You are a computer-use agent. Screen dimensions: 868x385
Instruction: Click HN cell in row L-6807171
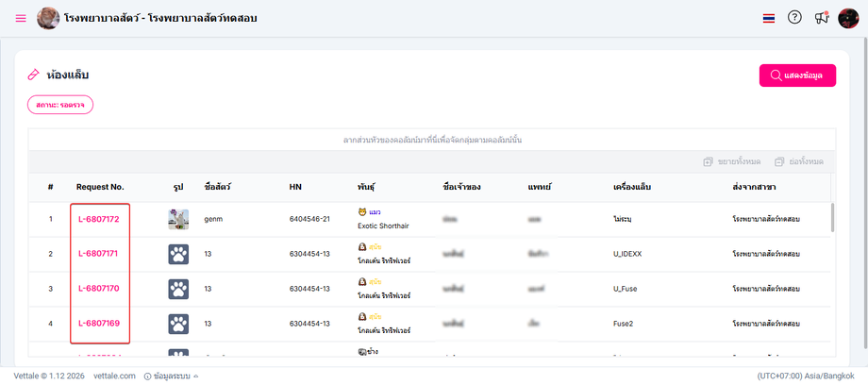tap(309, 254)
